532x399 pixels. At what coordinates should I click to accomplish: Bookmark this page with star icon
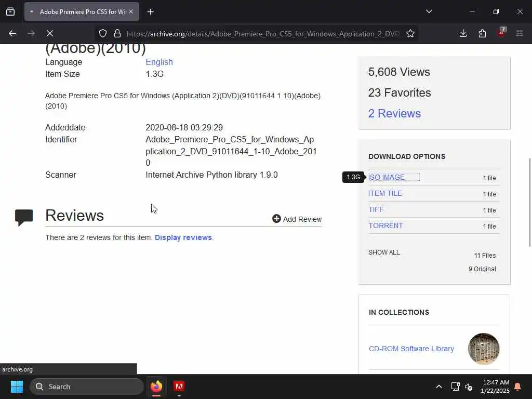coord(410,33)
